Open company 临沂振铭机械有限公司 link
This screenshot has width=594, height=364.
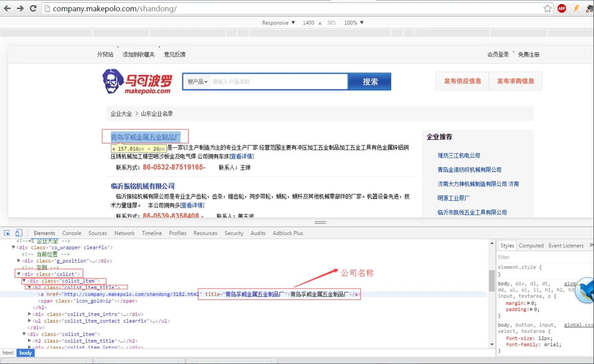pos(143,186)
